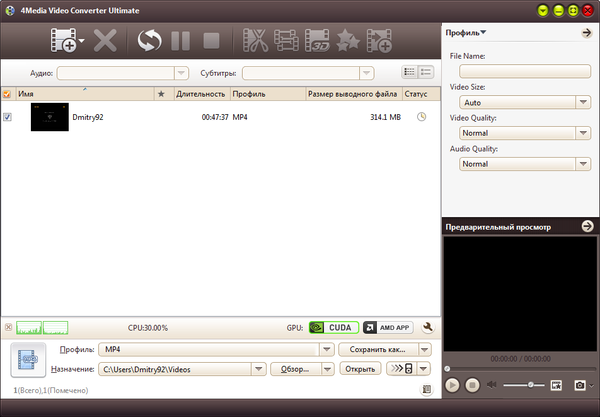
Task: Open the Add File dropdown arrow
Action: [82, 40]
